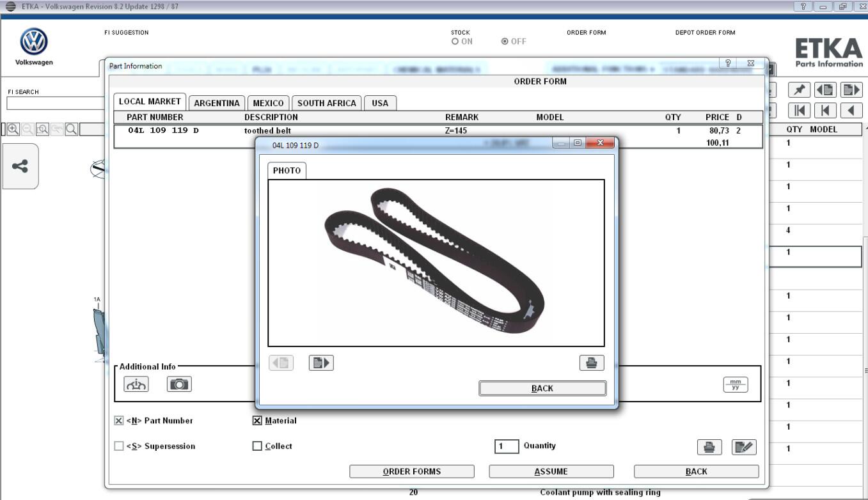868x500 pixels.
Task: Go to next photo page in popup
Action: (x=321, y=363)
